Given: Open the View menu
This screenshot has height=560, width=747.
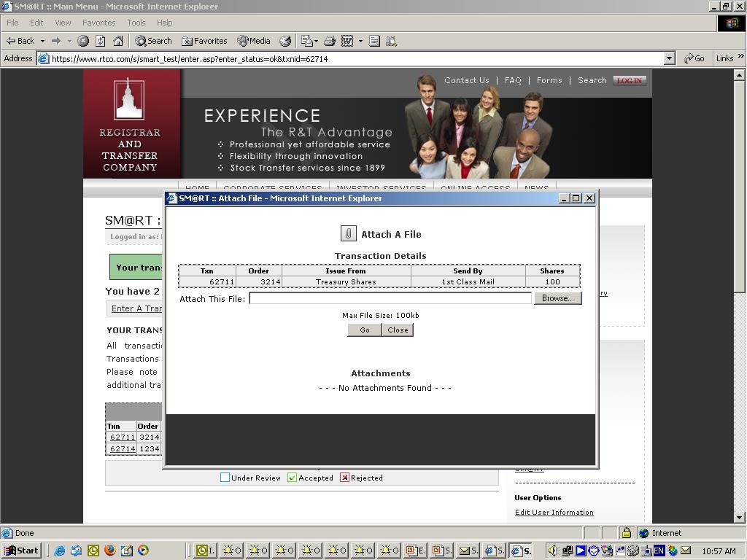Looking at the screenshot, I should click(63, 23).
